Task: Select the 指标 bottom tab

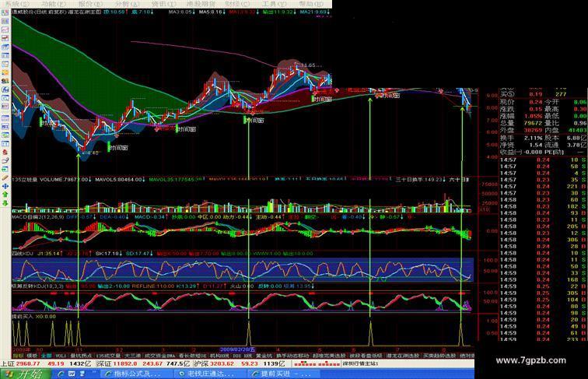Action: [x=18, y=356]
